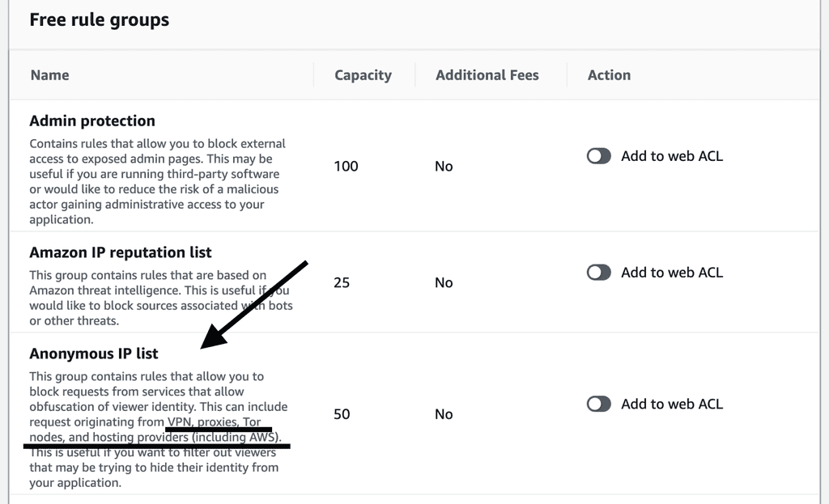This screenshot has height=504, width=829.
Task: Click the Admin protection description text
Action: pyautogui.click(x=157, y=181)
